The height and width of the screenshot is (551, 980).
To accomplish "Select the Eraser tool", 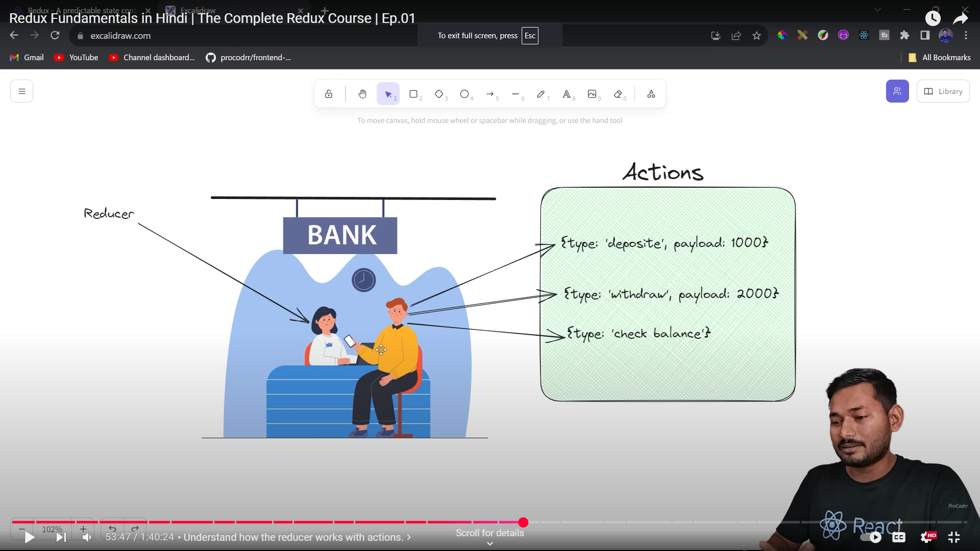I will (x=618, y=94).
